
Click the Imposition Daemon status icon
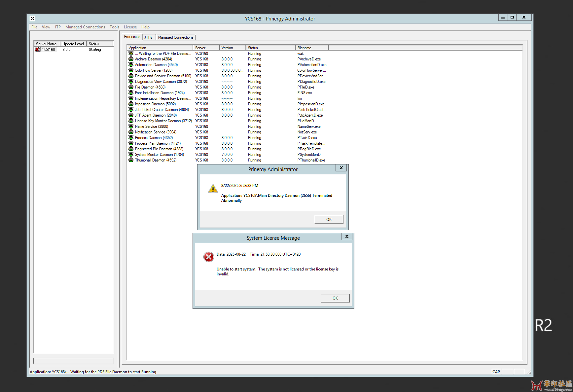[131, 104]
